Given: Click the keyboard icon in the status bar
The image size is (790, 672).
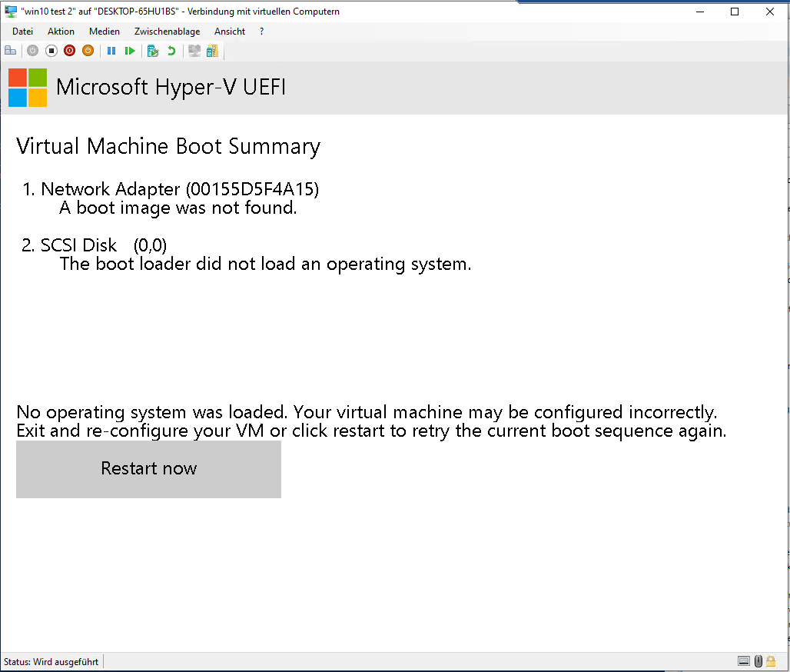Looking at the screenshot, I should pyautogui.click(x=744, y=661).
